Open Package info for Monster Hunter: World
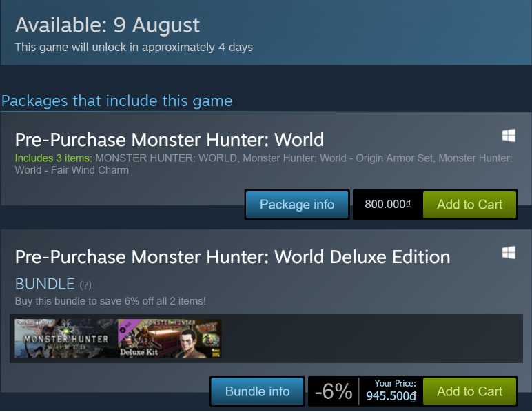The height and width of the screenshot is (412, 532). point(297,205)
